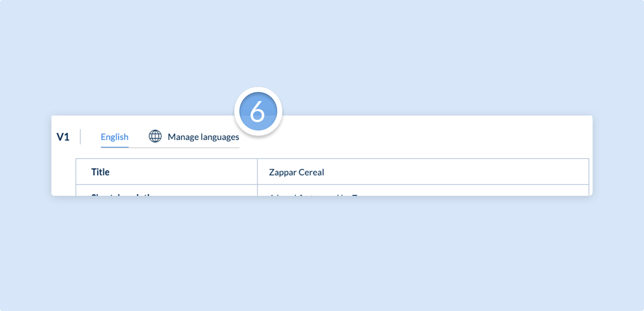Click white margin left of the Title row
Screen dimensions: 644x311
tap(64, 172)
